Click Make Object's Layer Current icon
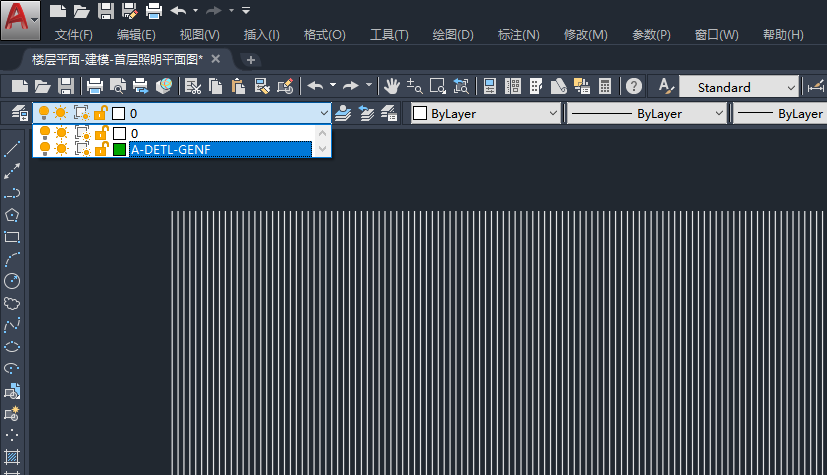This screenshot has height=475, width=827. tap(343, 113)
